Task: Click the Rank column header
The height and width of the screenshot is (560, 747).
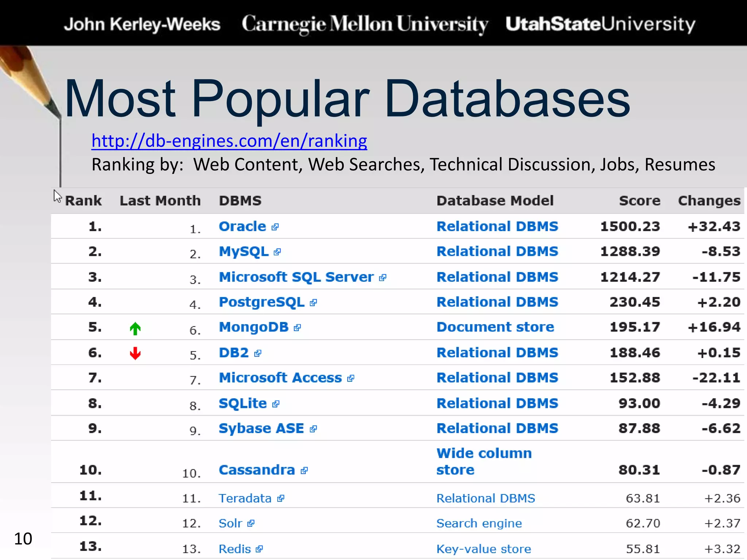Action: (83, 201)
